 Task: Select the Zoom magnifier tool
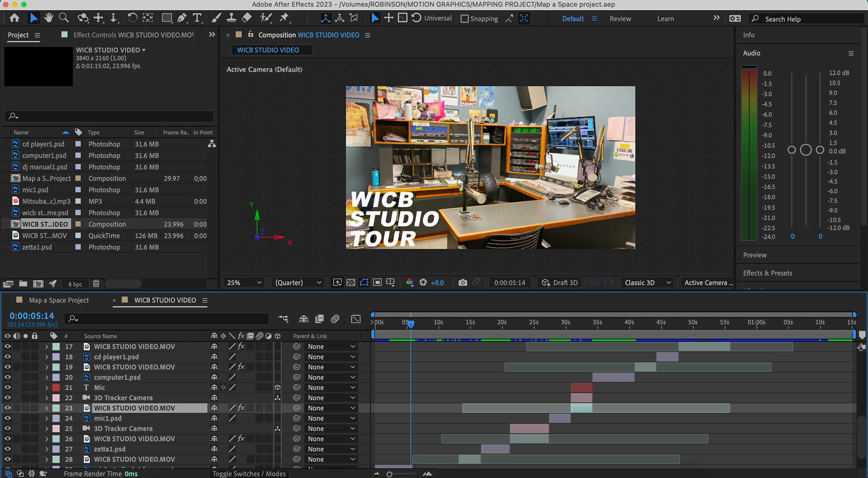point(64,18)
